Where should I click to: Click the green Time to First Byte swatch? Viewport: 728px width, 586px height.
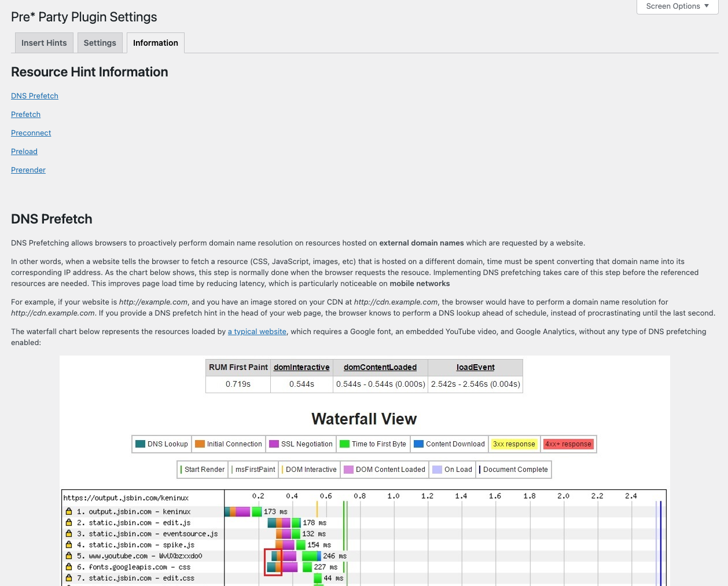344,444
